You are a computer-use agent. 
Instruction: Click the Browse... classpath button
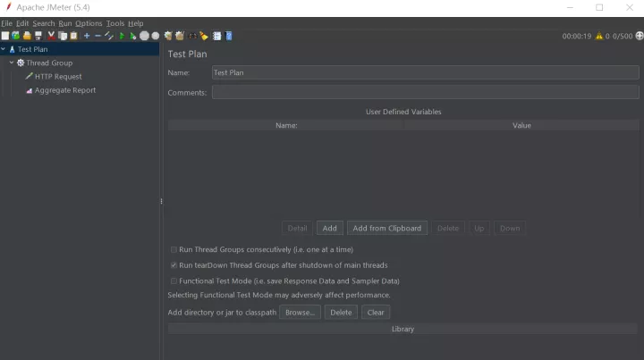(300, 312)
